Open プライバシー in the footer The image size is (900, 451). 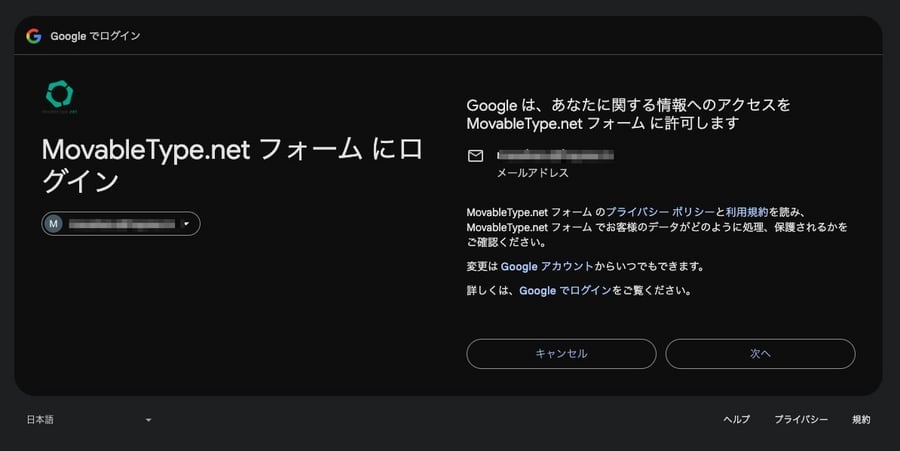point(800,420)
